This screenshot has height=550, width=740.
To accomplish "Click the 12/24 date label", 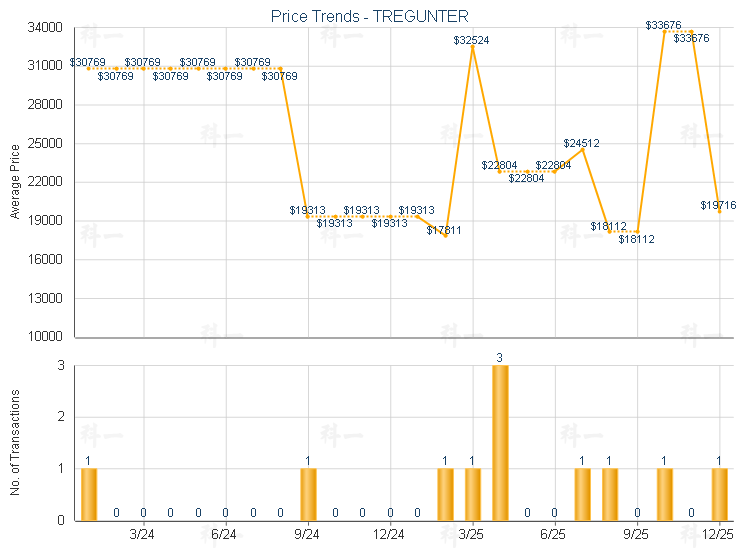I will point(389,536).
